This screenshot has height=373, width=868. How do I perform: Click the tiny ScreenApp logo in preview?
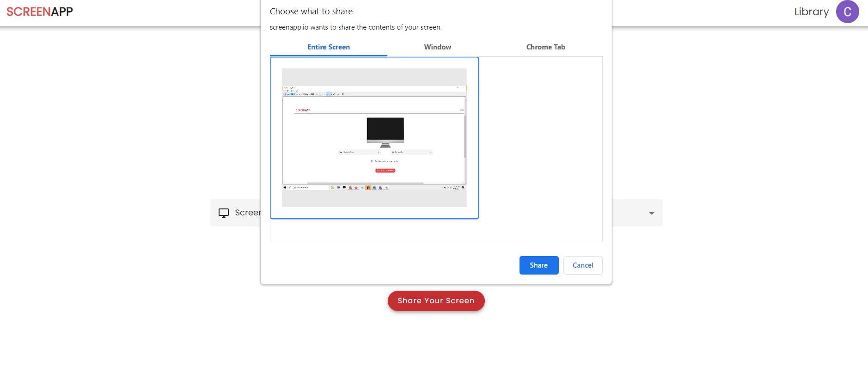coord(302,110)
